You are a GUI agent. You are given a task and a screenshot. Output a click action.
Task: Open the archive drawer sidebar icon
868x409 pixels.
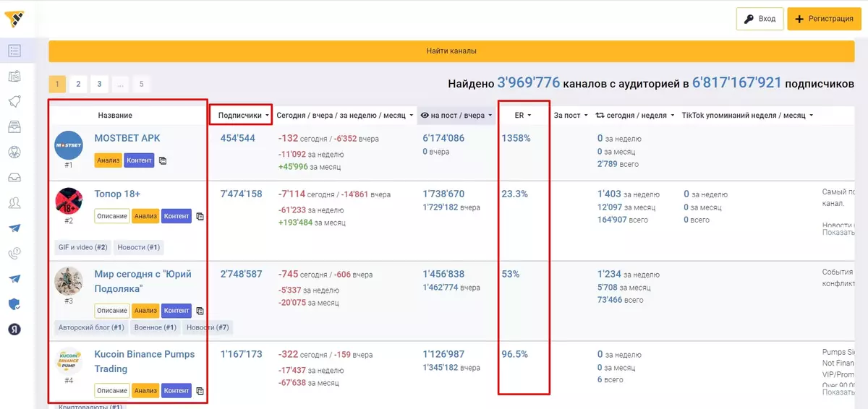[x=14, y=126]
